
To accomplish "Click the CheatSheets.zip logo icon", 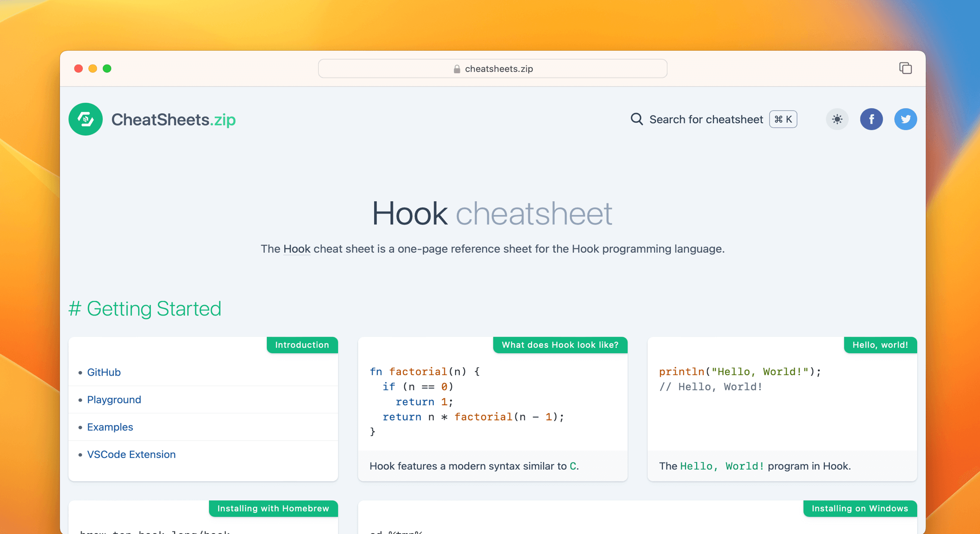I will coord(85,119).
